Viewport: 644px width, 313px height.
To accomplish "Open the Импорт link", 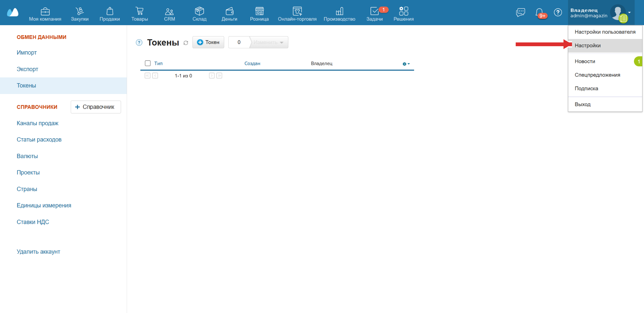I will pos(27,52).
